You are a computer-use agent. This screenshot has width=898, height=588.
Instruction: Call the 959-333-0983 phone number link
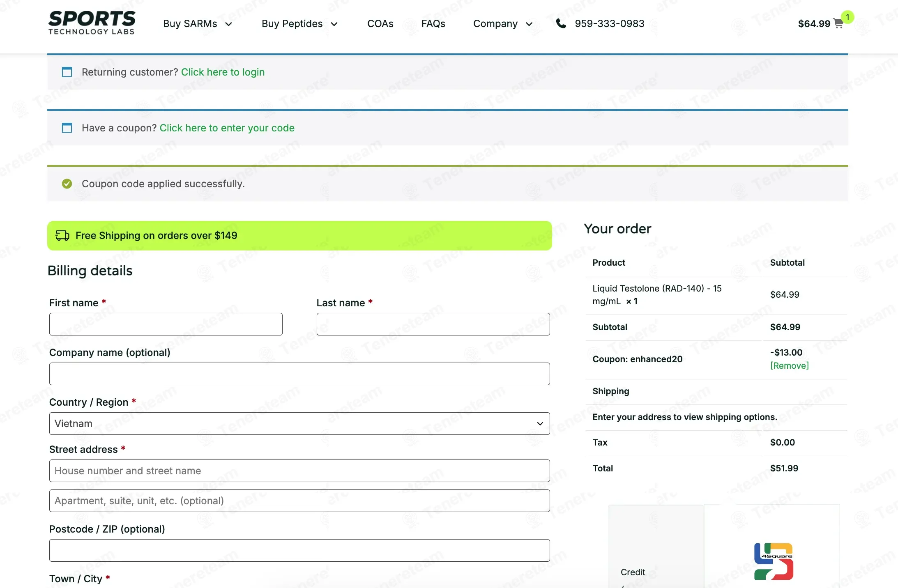pyautogui.click(x=610, y=24)
